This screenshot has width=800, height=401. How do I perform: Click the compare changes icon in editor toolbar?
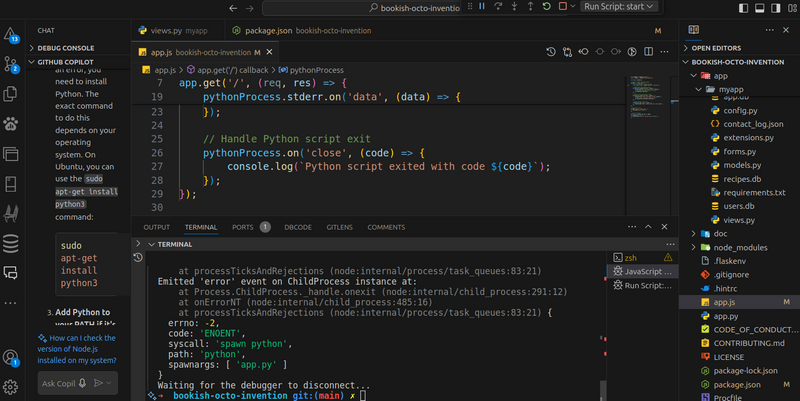[567, 52]
